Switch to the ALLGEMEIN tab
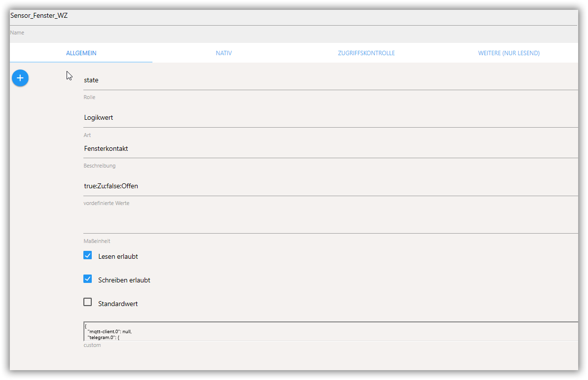This screenshot has width=588, height=380. coord(81,53)
